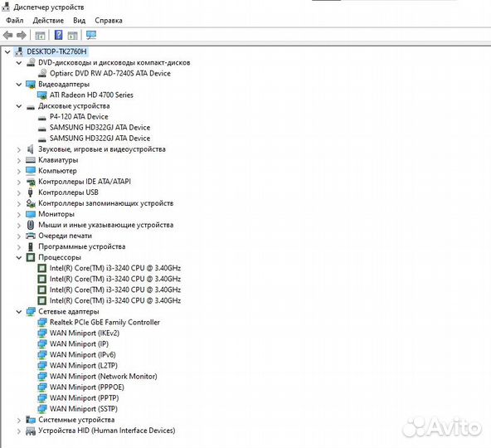
Task: Click the Forward arrow toolbar icon
Action: (22, 35)
